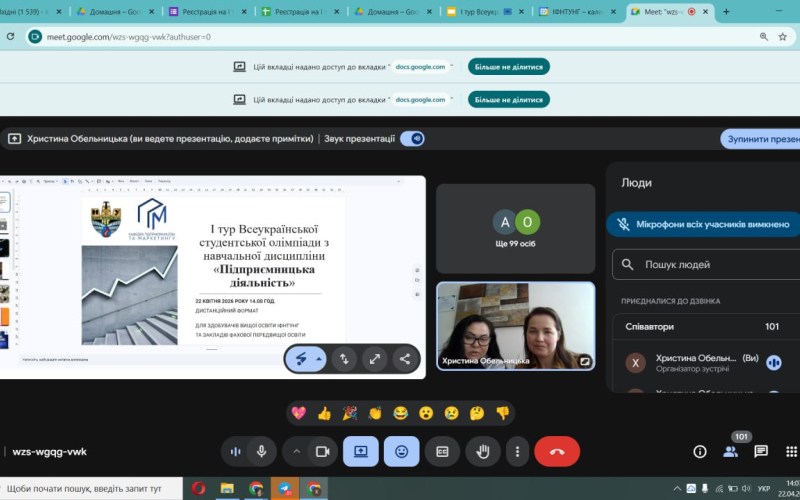Click the present screen button in the bottom bar

361,452
